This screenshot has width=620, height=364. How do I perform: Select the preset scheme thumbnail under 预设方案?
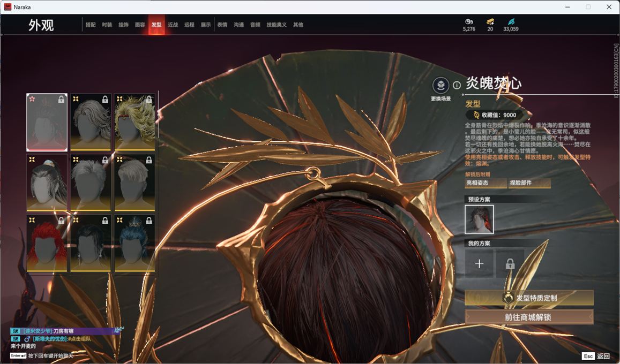point(479,219)
